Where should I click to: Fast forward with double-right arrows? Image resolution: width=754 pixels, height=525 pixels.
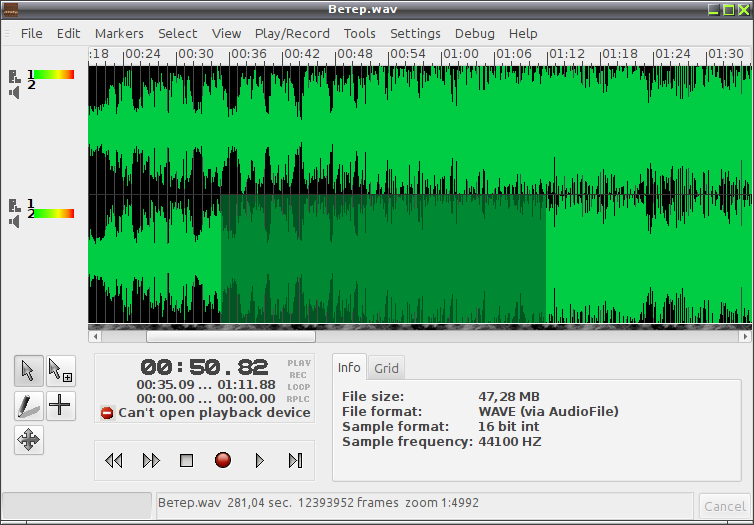[x=151, y=461]
